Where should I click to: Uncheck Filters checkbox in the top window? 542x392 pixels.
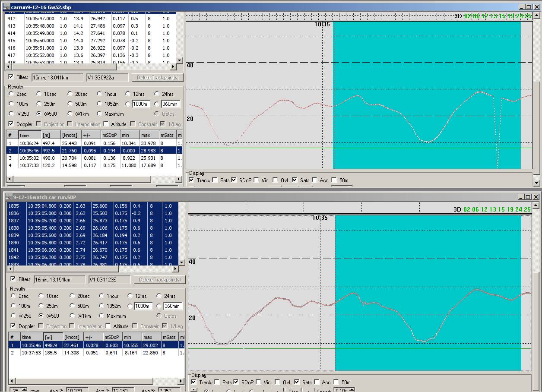[x=11, y=77]
